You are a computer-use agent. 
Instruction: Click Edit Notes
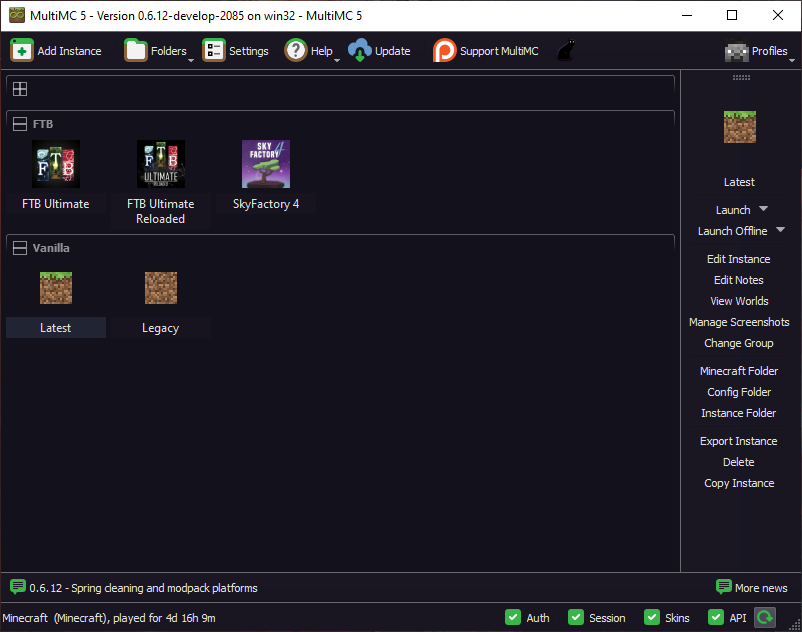(739, 280)
